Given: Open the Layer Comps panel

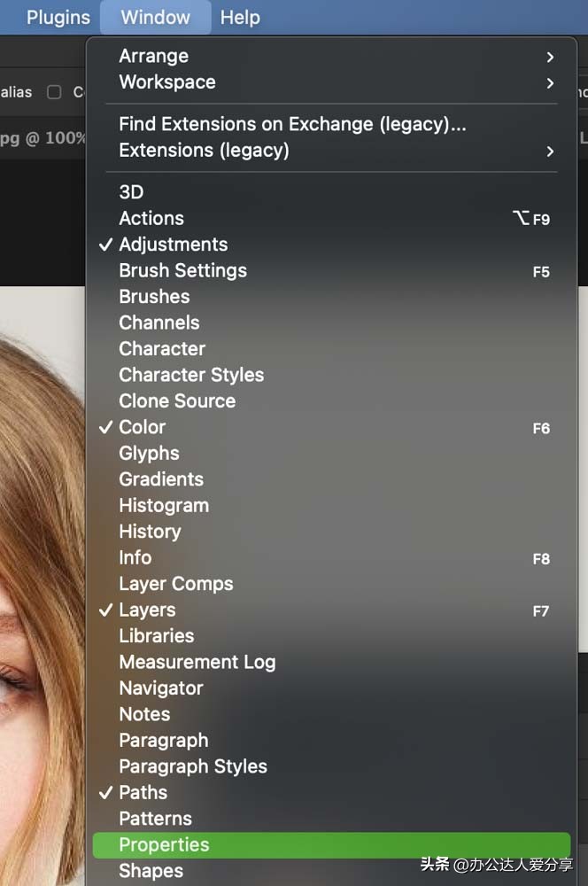Looking at the screenshot, I should (331, 584).
